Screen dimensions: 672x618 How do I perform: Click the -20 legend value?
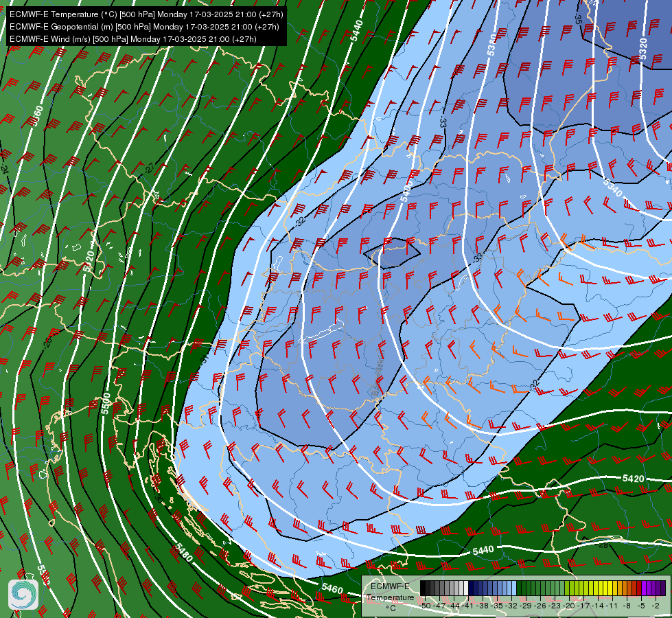(569, 606)
